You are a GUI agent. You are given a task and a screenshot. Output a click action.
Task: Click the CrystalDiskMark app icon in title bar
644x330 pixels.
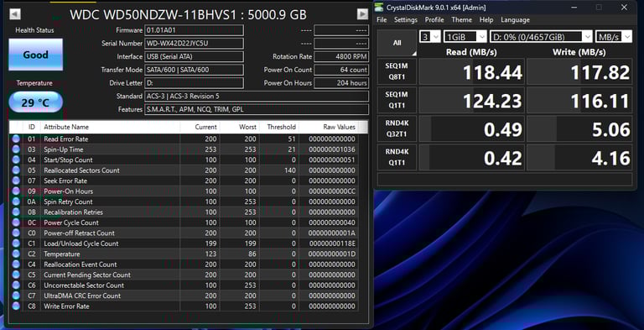click(380, 8)
